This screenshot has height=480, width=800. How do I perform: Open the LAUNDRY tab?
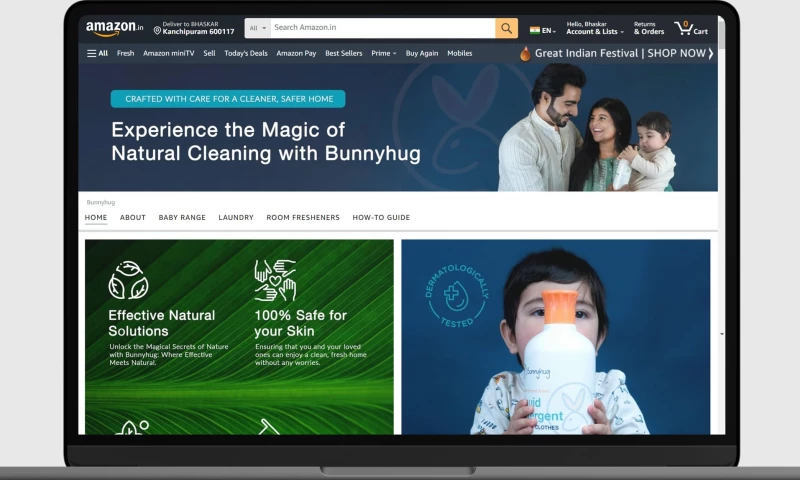pyautogui.click(x=236, y=217)
